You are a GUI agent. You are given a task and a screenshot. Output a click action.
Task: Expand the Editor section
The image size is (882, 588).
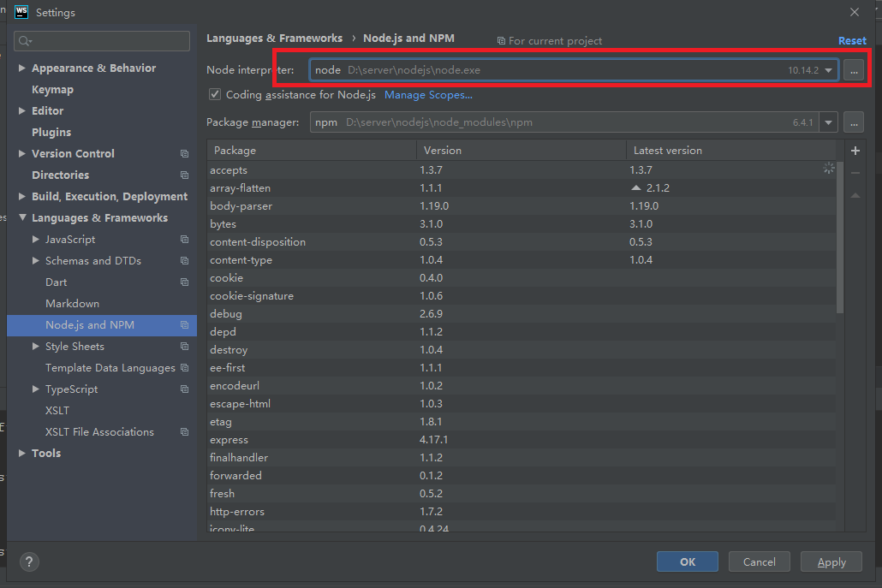coord(22,110)
